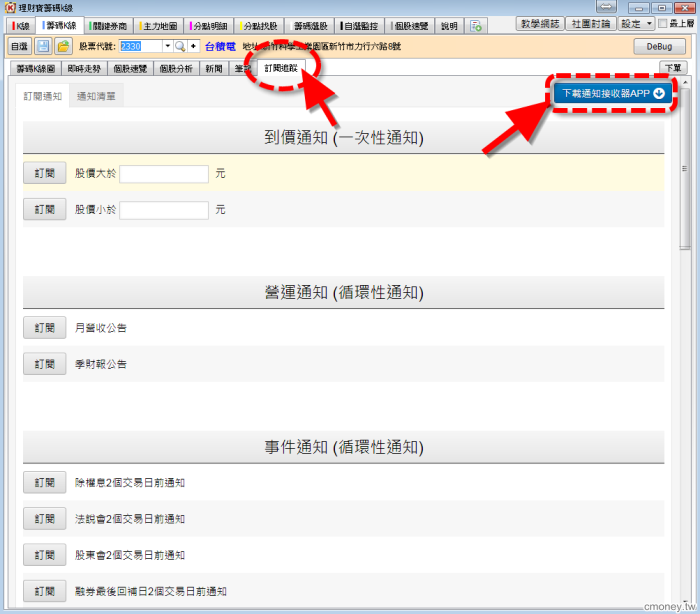
Task: Click 訂閱 for 法說會2個交易日前通知
Action: click(x=44, y=519)
